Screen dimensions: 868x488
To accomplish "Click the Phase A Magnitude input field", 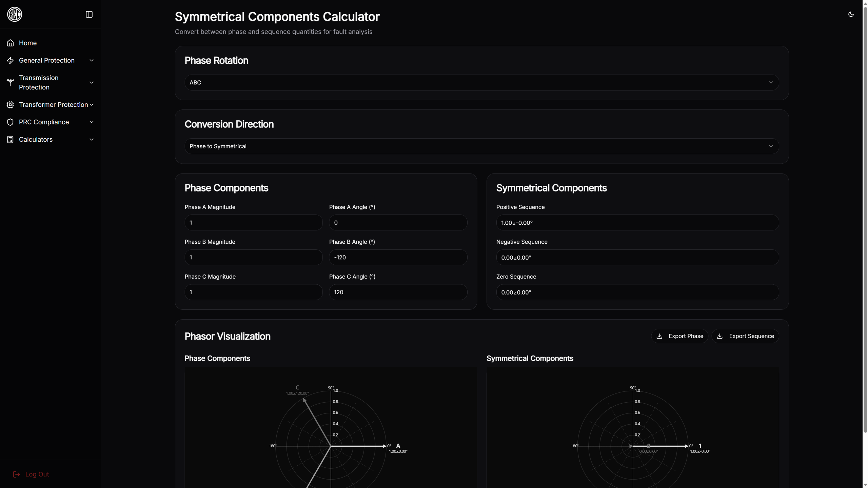I will 253,223.
